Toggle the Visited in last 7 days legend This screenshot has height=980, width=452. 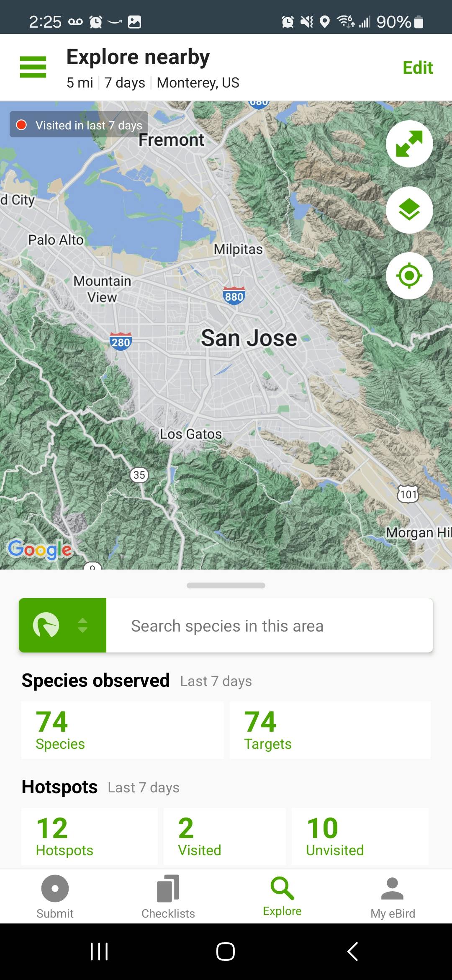79,125
